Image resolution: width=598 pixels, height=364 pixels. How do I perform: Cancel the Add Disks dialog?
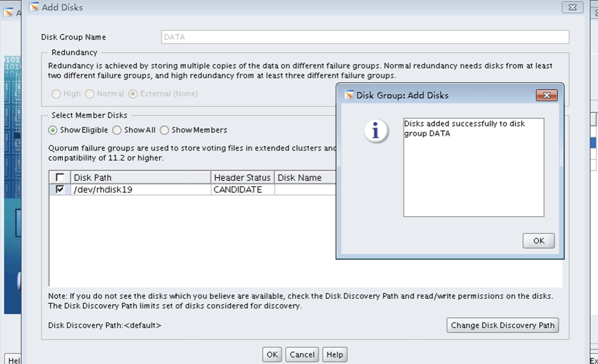click(x=302, y=354)
